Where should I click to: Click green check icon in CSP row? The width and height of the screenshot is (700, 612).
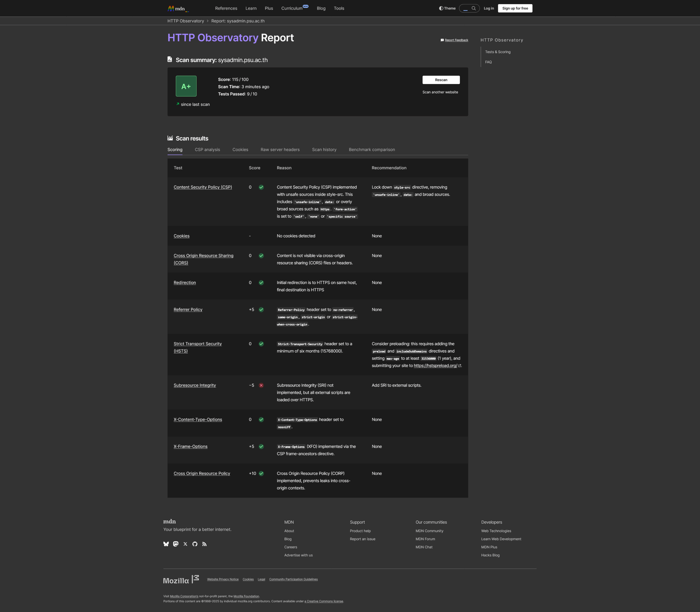pos(261,187)
